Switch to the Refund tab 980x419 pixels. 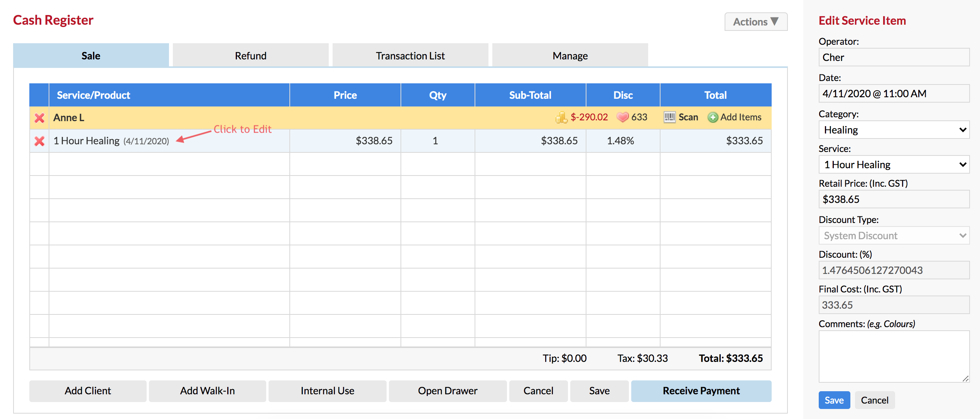251,56
